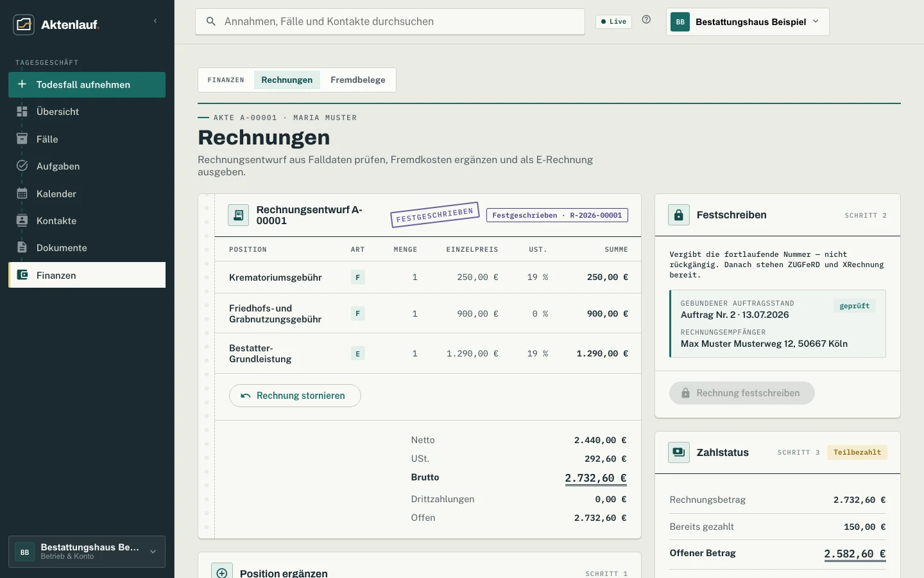This screenshot has width=924, height=578.
Task: Click the Fälle archive icon
Action: (x=22, y=139)
